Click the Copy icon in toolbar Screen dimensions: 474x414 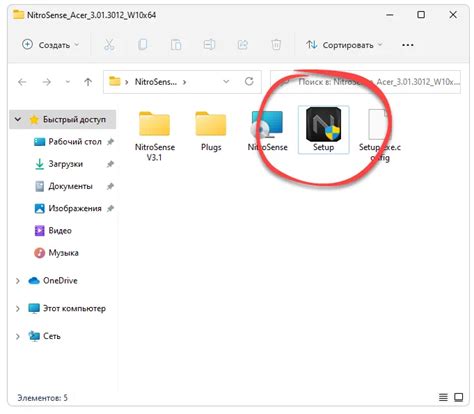[143, 45]
